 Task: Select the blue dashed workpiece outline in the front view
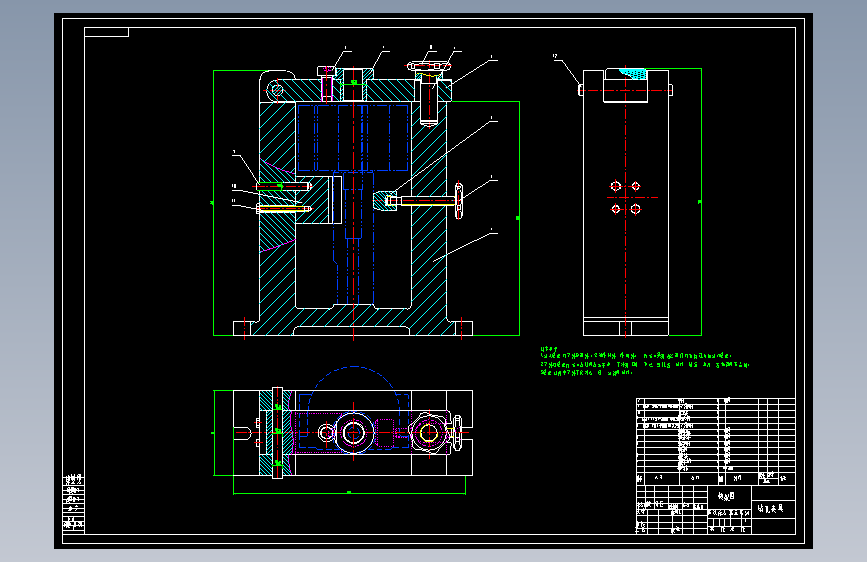353,138
